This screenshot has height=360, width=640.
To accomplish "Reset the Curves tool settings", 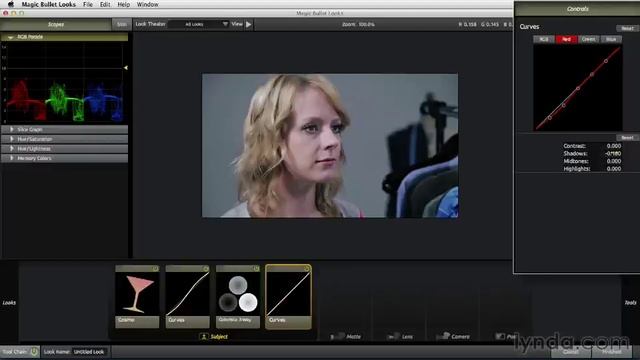I will [627, 28].
